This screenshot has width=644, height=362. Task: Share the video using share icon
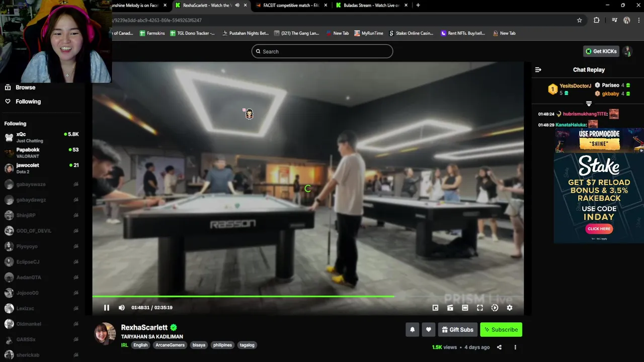point(499,347)
